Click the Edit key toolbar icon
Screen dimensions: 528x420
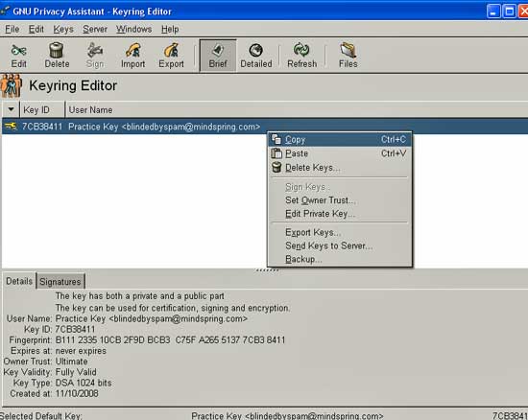coord(18,56)
